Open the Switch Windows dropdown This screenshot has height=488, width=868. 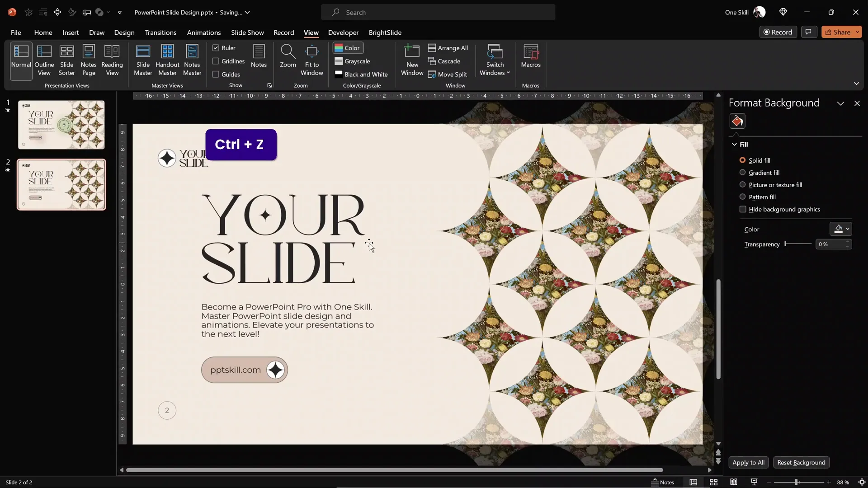[x=495, y=61]
